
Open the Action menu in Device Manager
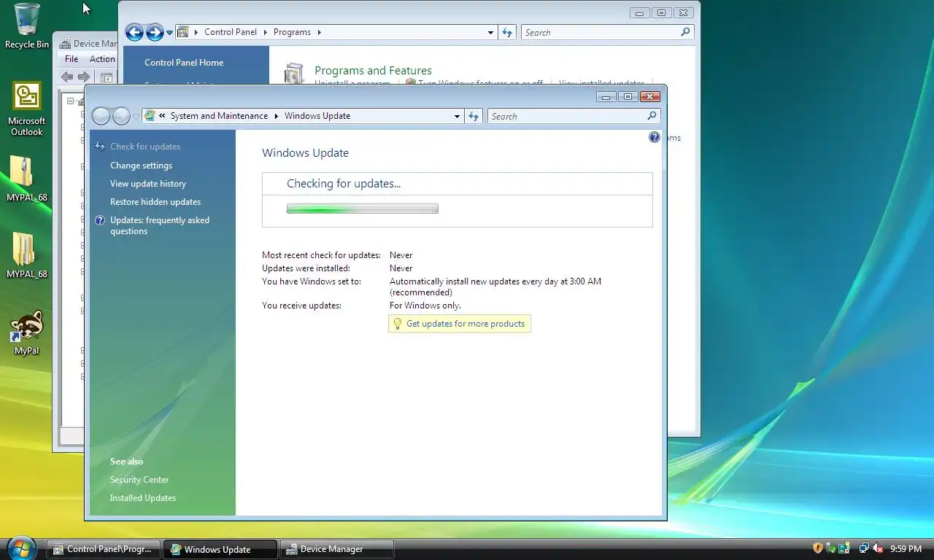click(102, 59)
